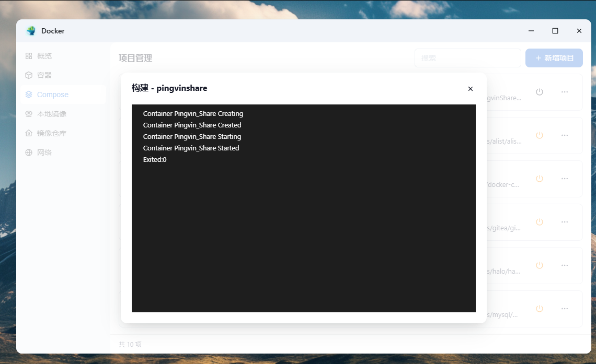The image size is (596, 364).
Task: Close the 构建 - pingvinshare dialog
Action: (x=470, y=89)
